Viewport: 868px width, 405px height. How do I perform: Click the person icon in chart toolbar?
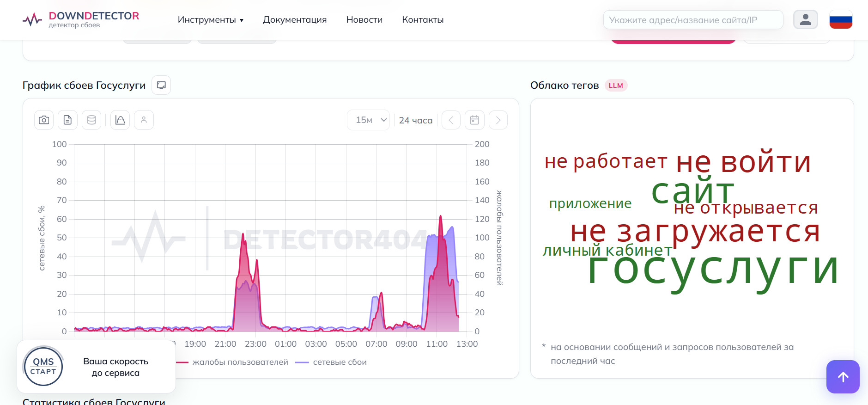(144, 120)
